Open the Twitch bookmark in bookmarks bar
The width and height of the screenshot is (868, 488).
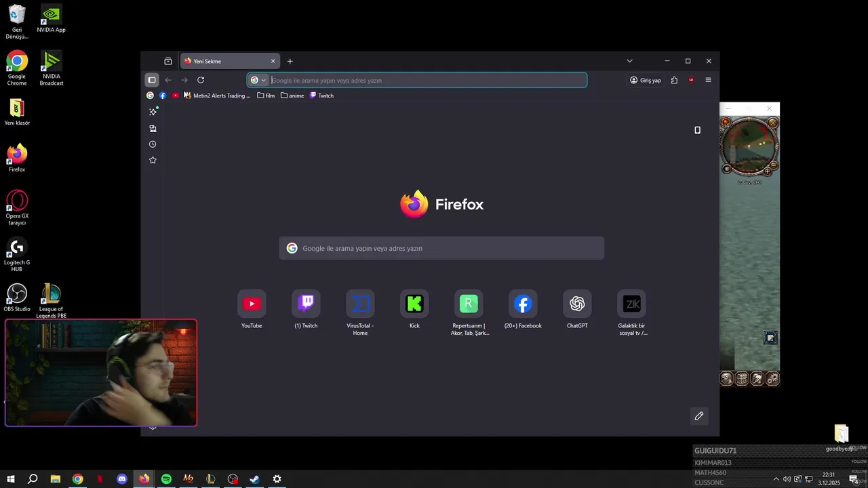321,96
